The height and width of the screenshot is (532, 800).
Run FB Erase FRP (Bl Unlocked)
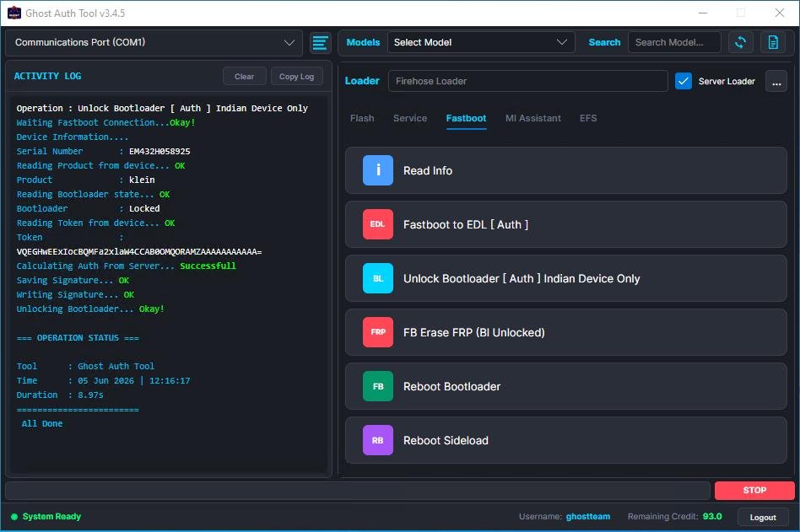click(565, 332)
